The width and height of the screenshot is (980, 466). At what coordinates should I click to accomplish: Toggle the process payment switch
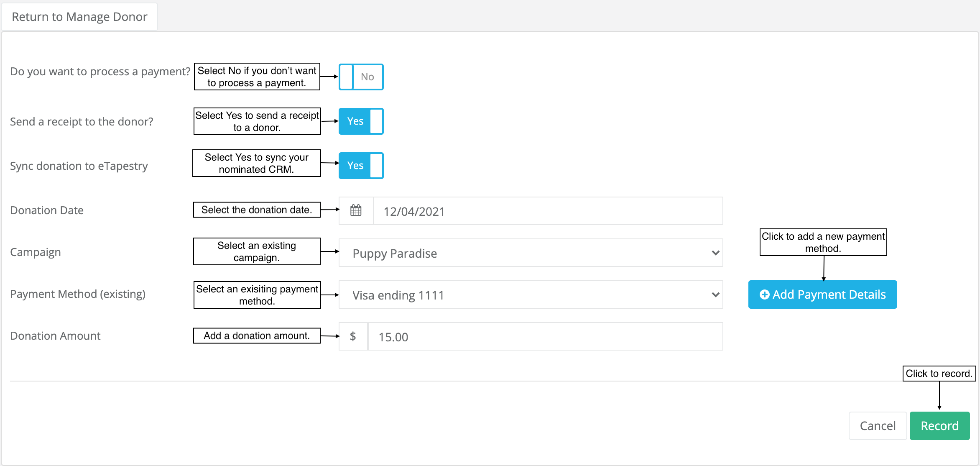(361, 77)
